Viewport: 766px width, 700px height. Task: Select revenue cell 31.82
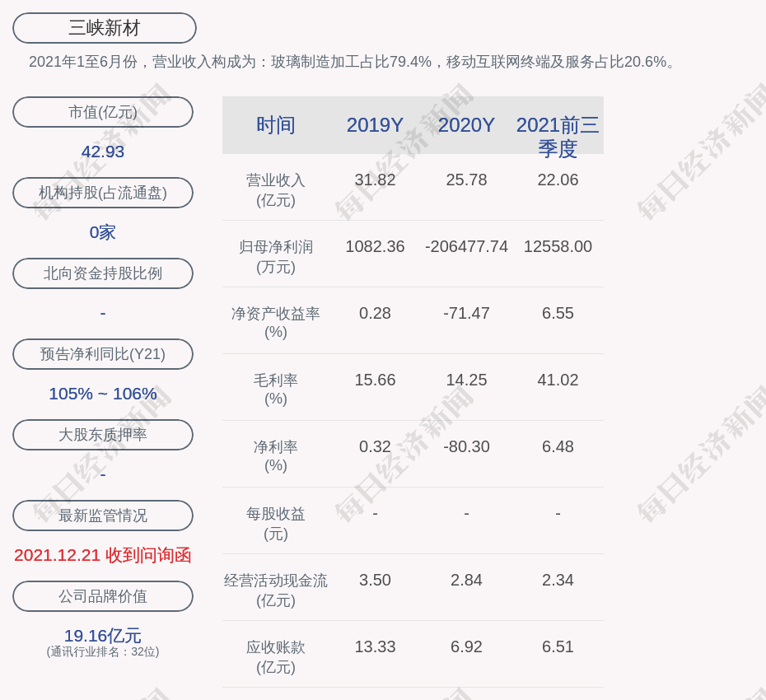tap(375, 180)
